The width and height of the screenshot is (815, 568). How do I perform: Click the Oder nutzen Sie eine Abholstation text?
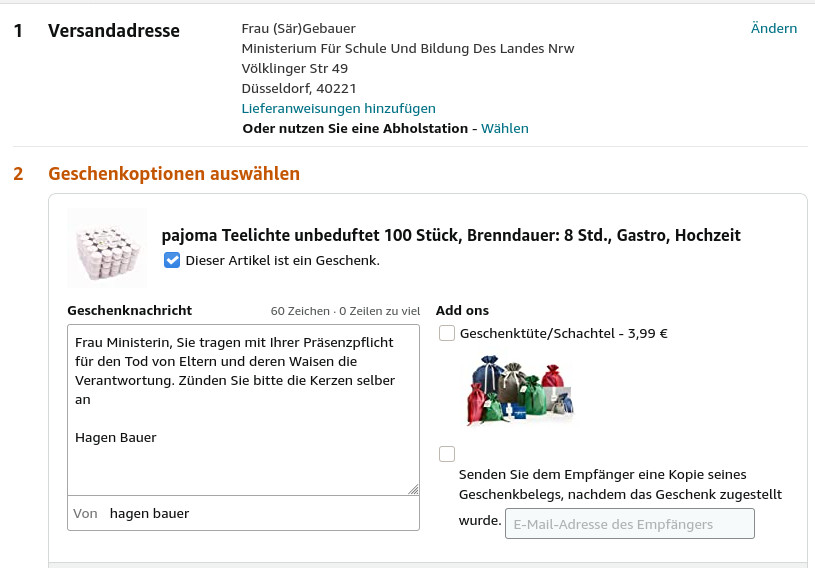355,128
